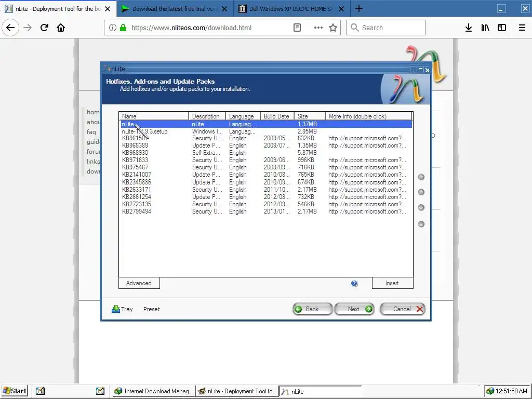Move selected hotfix down one position
The width and height of the screenshot is (532, 399).
click(x=421, y=207)
